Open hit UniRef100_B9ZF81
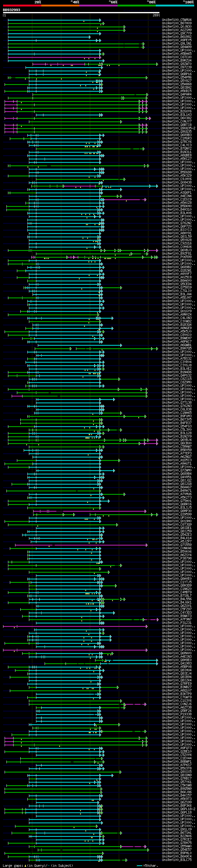 click(x=176, y=254)
